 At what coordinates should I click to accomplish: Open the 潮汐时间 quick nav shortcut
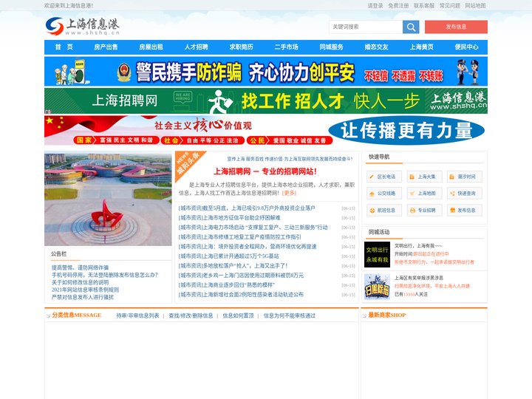(x=464, y=177)
